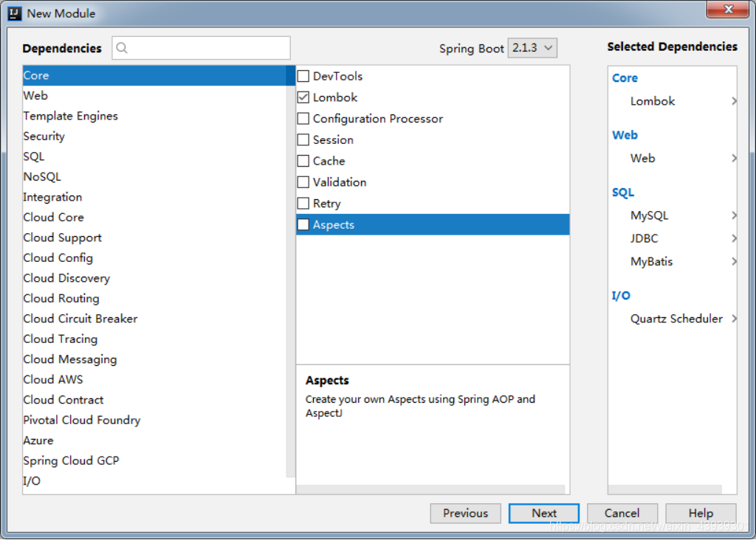Remove Lombok via its arrow icon
The width and height of the screenshot is (756, 540).
tap(733, 101)
